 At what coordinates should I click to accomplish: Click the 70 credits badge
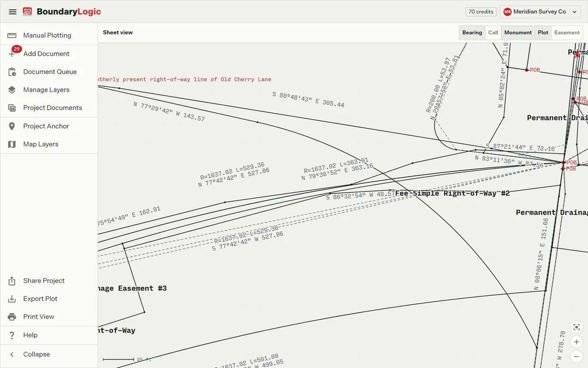481,12
